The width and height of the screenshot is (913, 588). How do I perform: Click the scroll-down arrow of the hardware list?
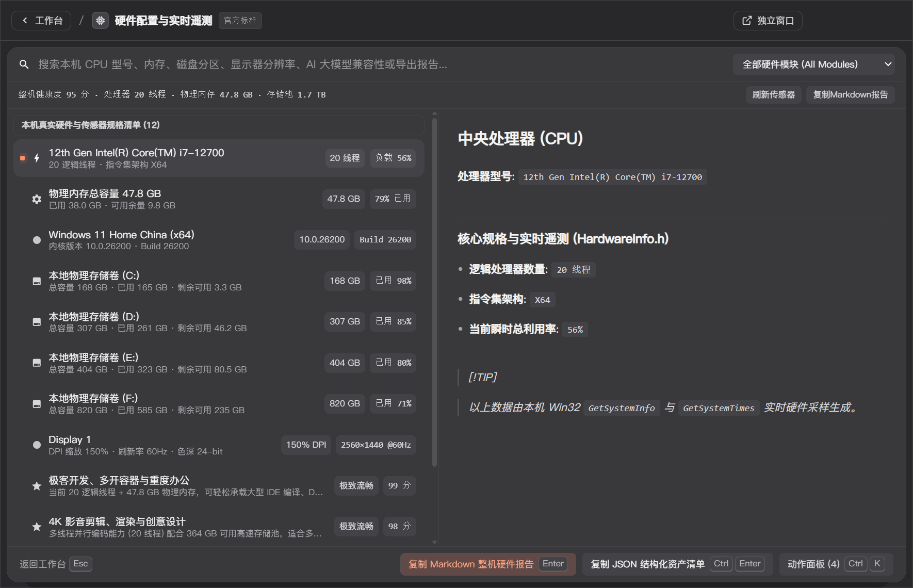click(x=434, y=542)
